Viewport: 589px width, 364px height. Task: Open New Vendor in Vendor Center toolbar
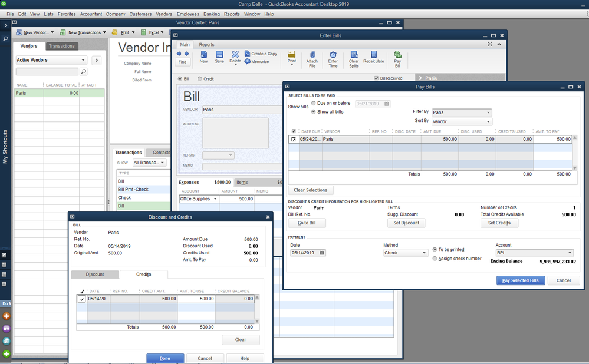(x=35, y=32)
